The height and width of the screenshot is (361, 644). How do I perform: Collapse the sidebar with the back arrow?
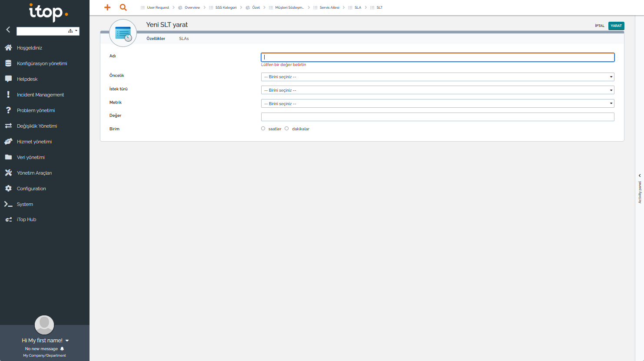[x=8, y=30]
